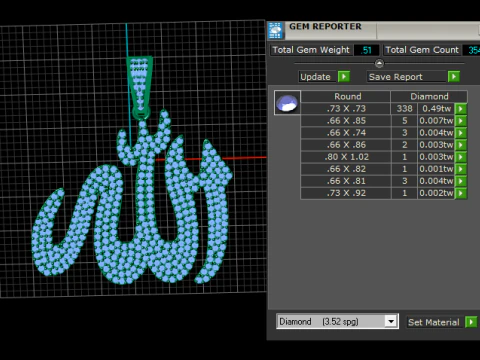
Task: Click the pendant bail in the viewport
Action: coord(140,87)
